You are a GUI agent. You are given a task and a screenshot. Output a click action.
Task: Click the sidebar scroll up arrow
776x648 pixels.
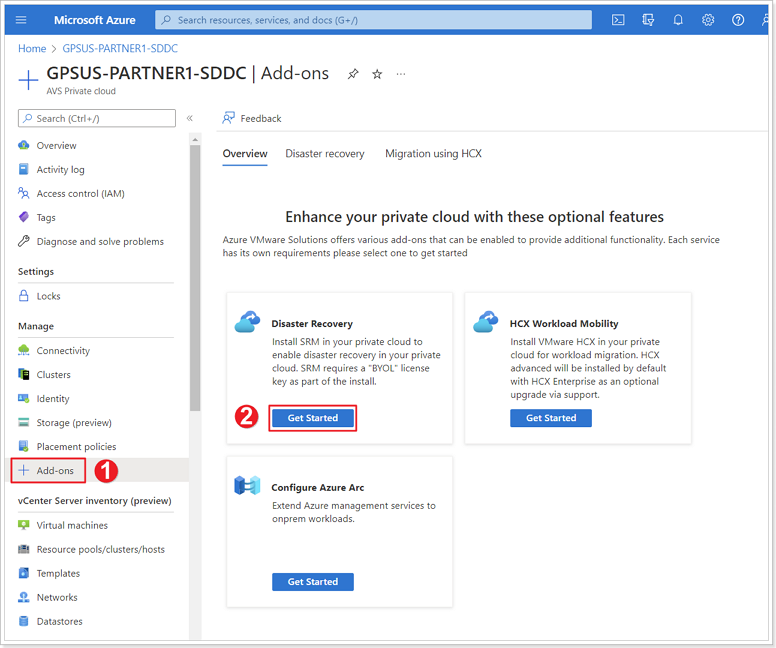click(x=195, y=139)
